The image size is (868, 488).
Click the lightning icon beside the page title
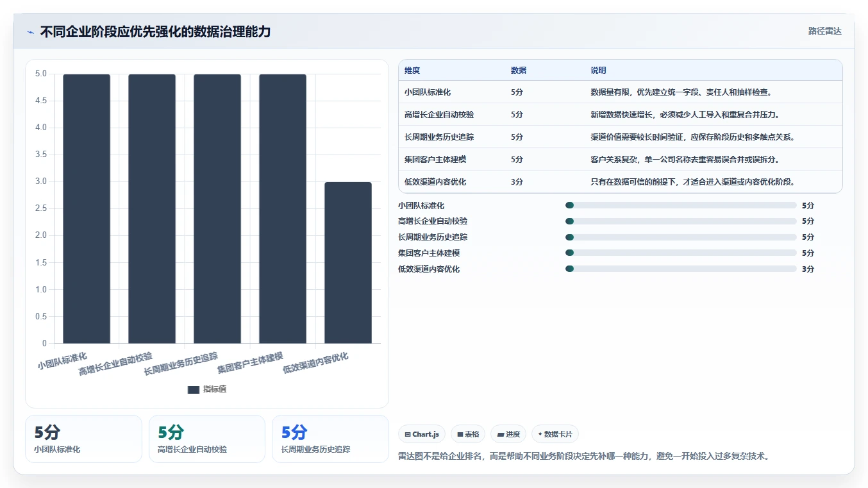(30, 31)
